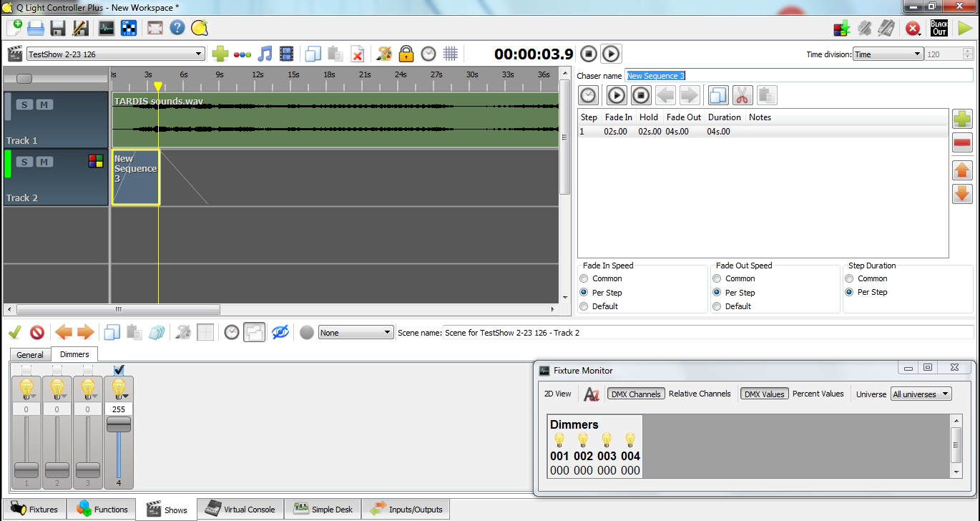Open the TestShow 2-23 126 show dropdown
The height and width of the screenshot is (521, 980).
116,54
